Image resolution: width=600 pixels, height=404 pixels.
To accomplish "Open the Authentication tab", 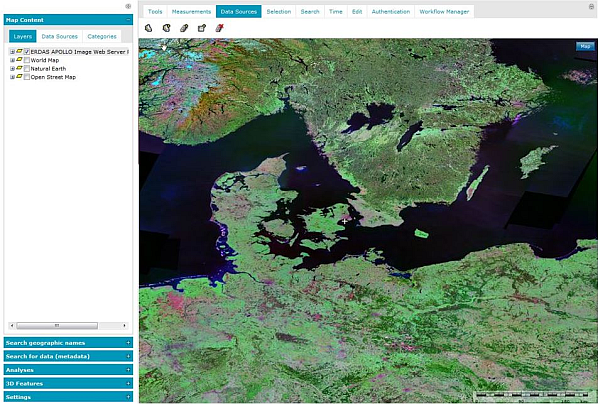I will pos(391,11).
